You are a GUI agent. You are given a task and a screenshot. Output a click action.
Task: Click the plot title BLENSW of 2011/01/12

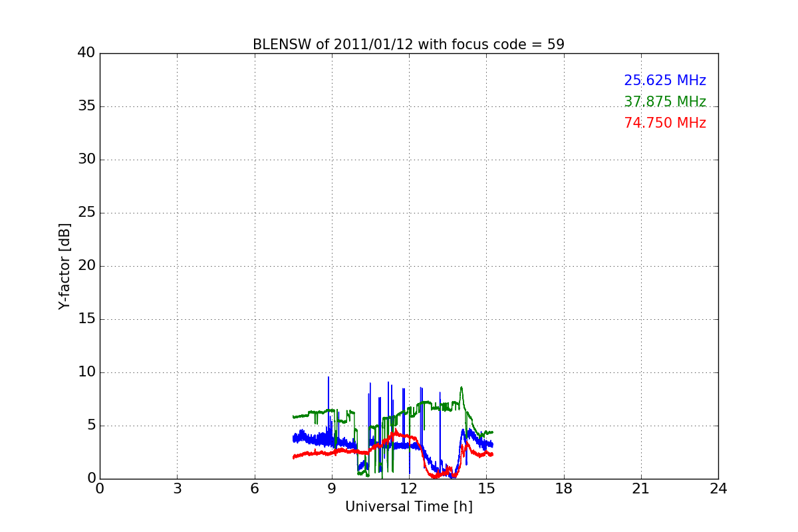click(x=408, y=45)
